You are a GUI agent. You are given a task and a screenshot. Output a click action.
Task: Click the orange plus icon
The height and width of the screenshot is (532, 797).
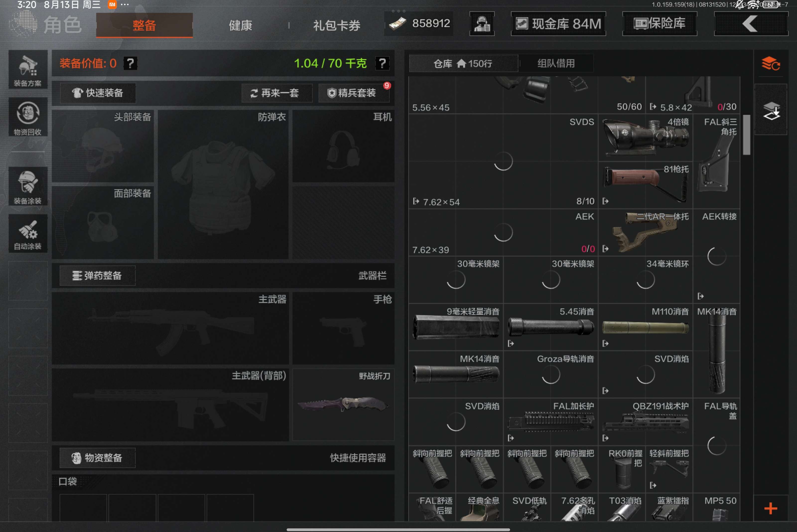click(x=771, y=508)
